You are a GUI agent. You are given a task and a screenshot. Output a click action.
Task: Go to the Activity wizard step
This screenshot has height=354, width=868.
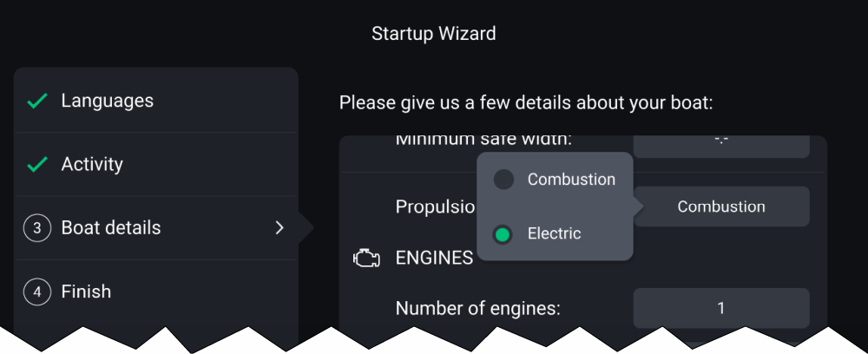[92, 165]
